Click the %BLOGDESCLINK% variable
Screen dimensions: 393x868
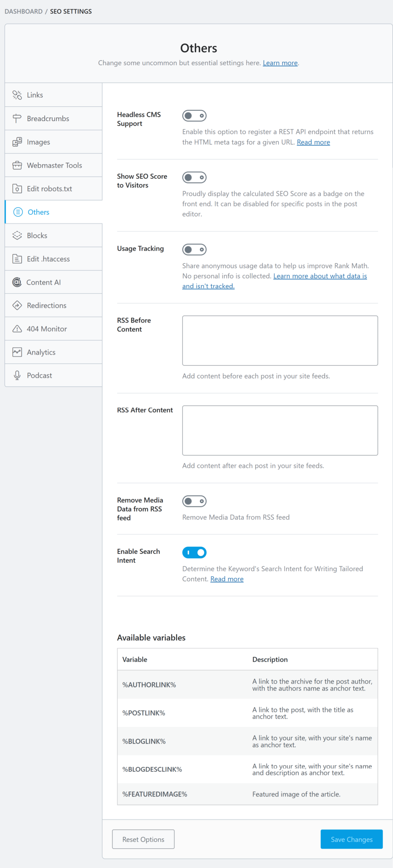click(152, 769)
